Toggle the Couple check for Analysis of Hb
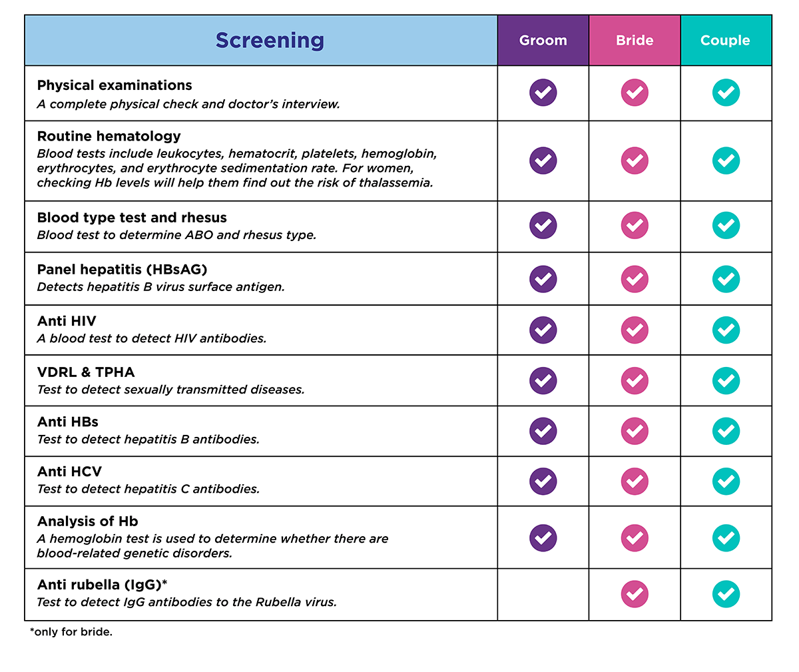The width and height of the screenshot is (799, 672). point(726,537)
